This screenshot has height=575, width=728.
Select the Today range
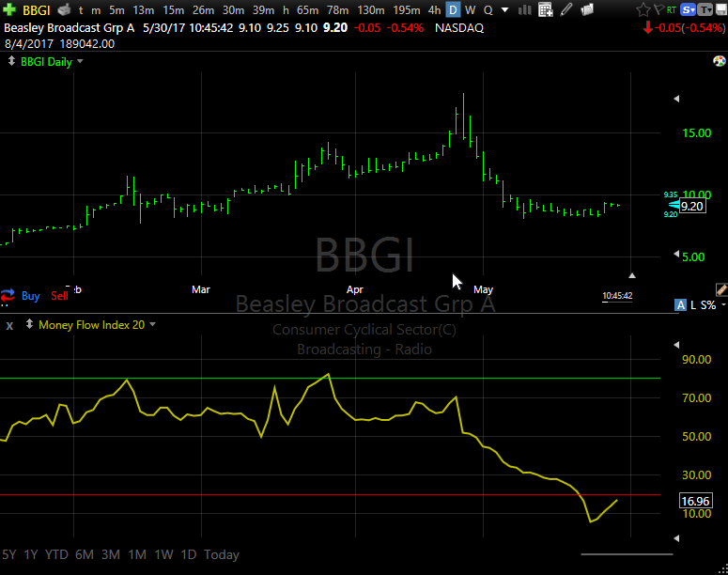(x=222, y=554)
